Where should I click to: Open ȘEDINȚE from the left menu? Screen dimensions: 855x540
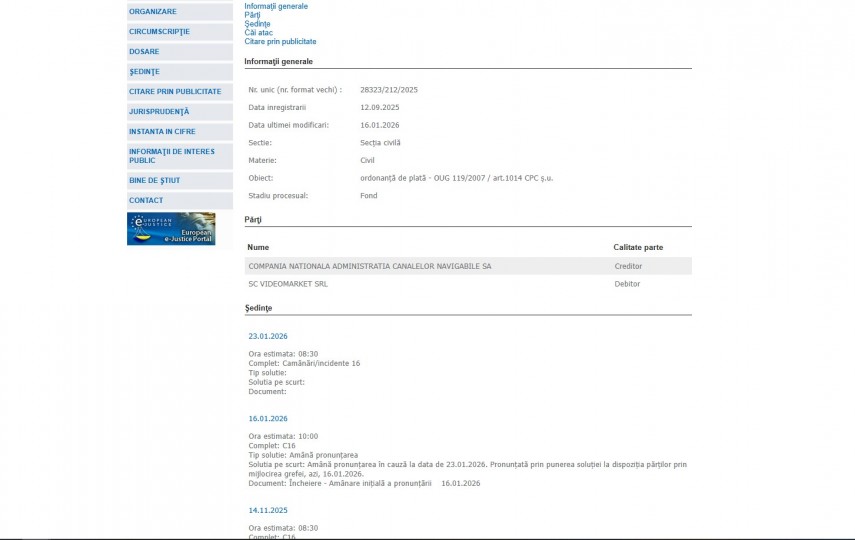tap(144, 72)
